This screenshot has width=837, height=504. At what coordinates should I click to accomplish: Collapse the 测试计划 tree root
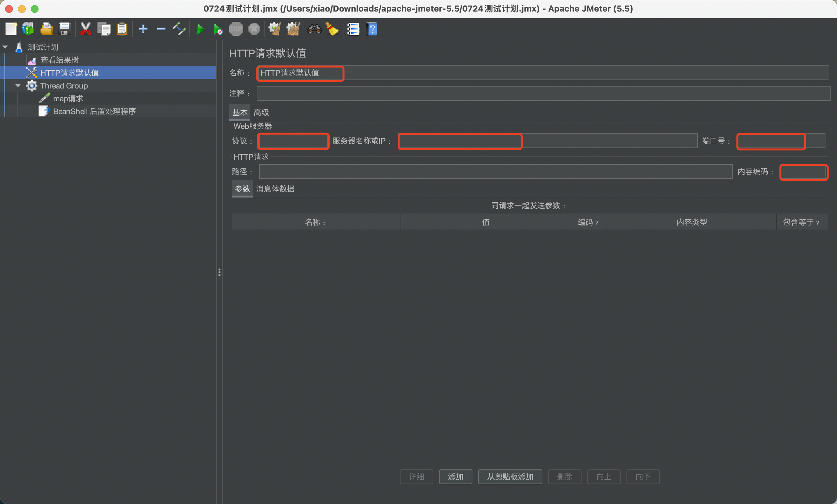click(x=5, y=47)
